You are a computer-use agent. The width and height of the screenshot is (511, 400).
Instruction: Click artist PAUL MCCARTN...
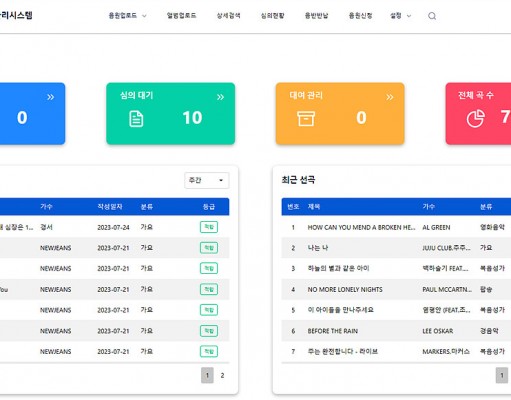pos(447,289)
